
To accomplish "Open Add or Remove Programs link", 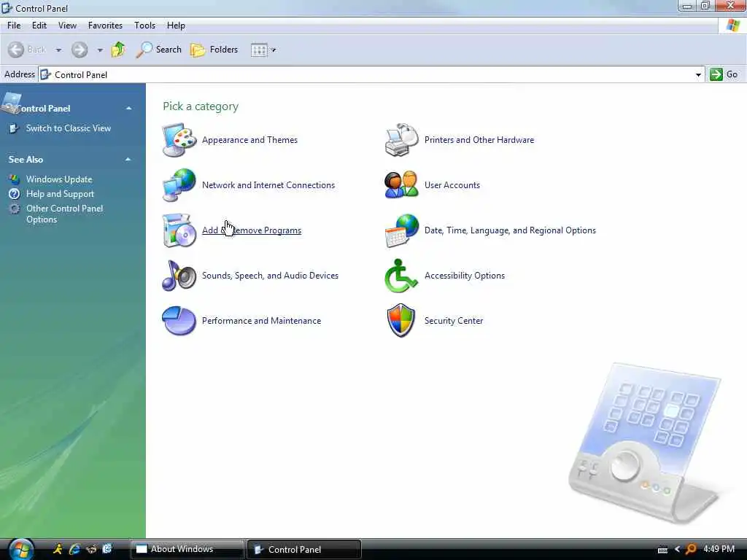I will pyautogui.click(x=252, y=230).
